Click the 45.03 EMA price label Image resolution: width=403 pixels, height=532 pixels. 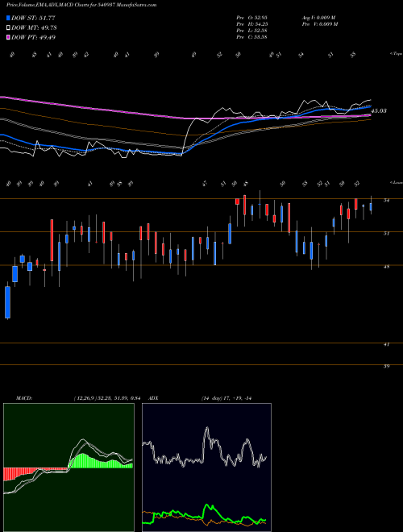(x=379, y=111)
